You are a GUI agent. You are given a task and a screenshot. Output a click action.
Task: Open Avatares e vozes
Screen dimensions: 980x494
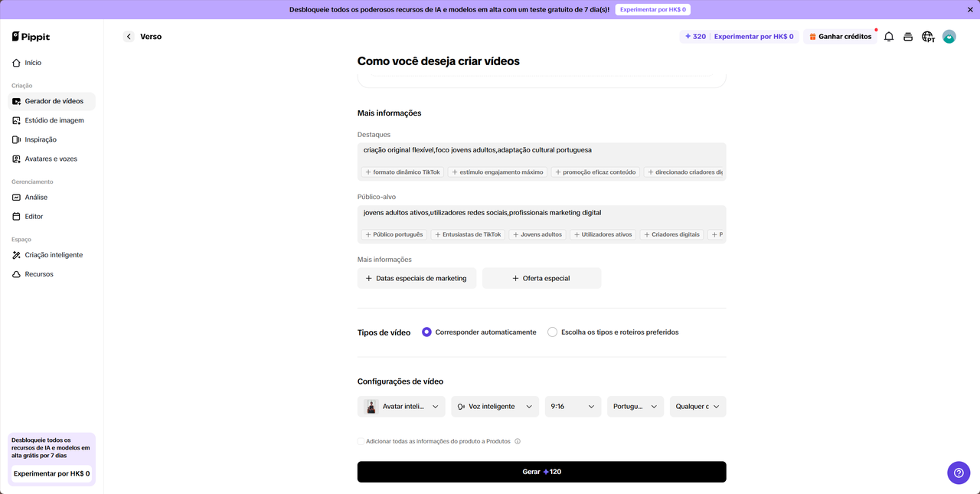point(51,159)
